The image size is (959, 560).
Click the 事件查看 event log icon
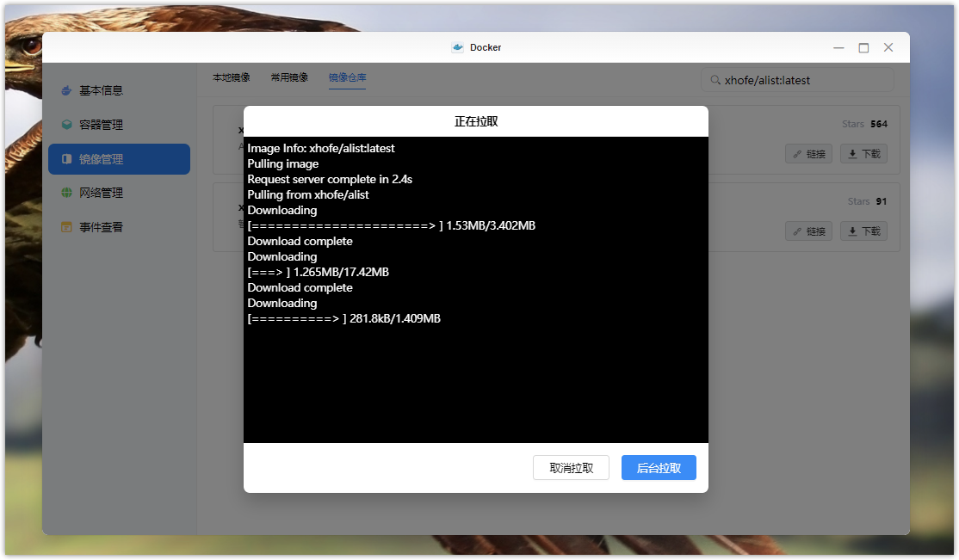coord(66,227)
